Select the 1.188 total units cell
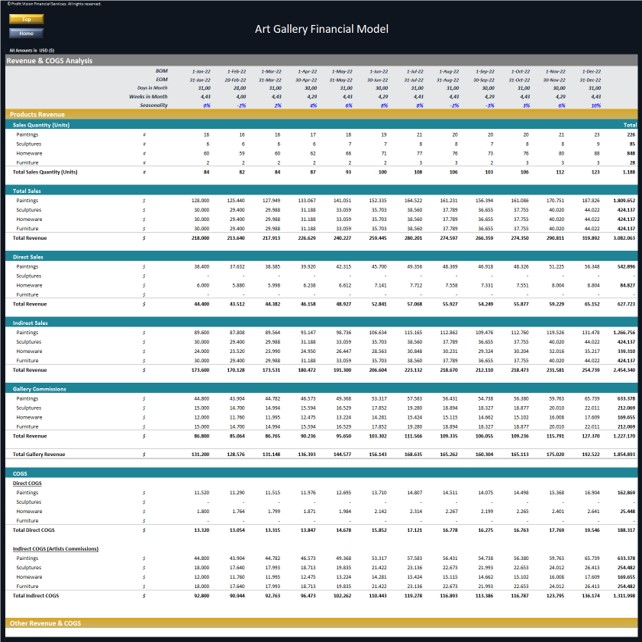This screenshot has height=642, width=642. [629, 172]
